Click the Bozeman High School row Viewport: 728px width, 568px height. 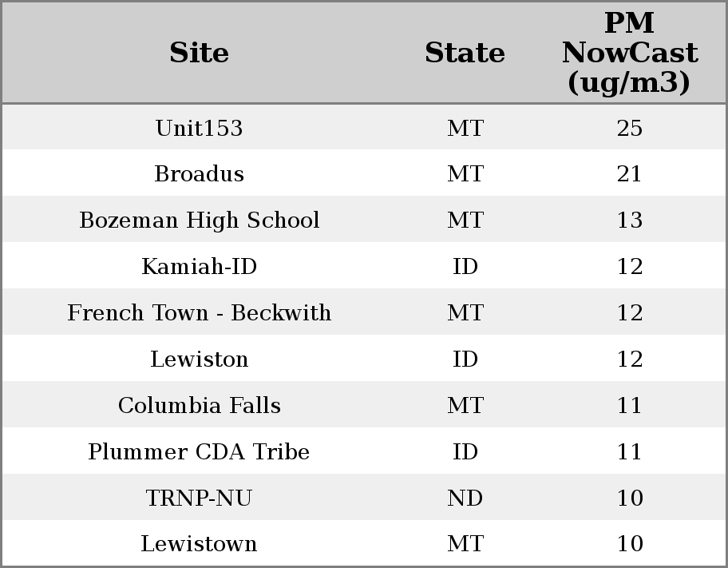(x=199, y=220)
